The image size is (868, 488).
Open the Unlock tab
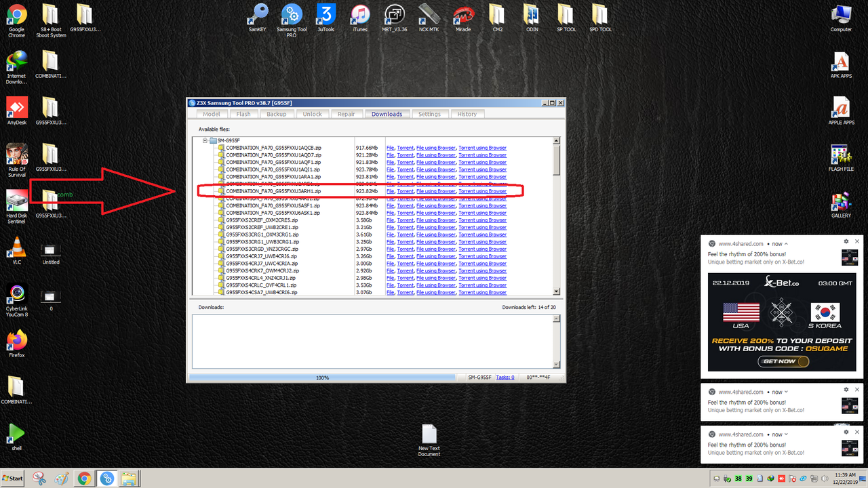312,114
